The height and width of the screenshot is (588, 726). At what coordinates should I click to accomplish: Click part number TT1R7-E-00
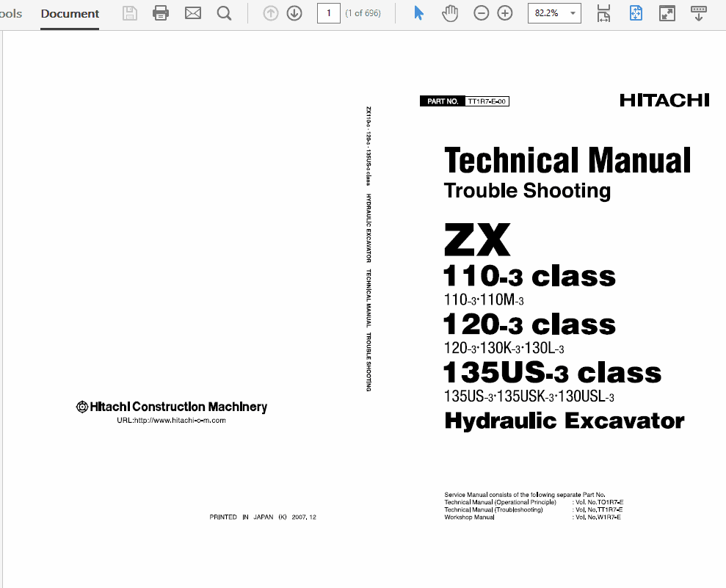pyautogui.click(x=487, y=101)
